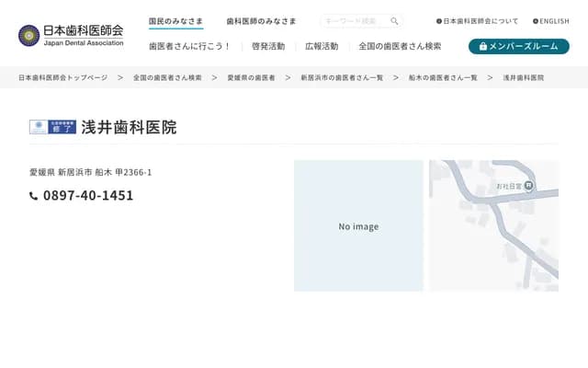This screenshot has height=368, width=588.
Task: Select 愛媛県の歯医者 breadcrumb link
Action: pos(251,78)
